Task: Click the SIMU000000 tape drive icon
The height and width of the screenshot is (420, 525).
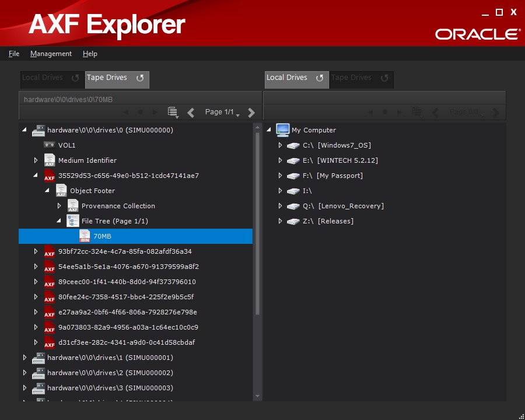Action: click(x=38, y=130)
